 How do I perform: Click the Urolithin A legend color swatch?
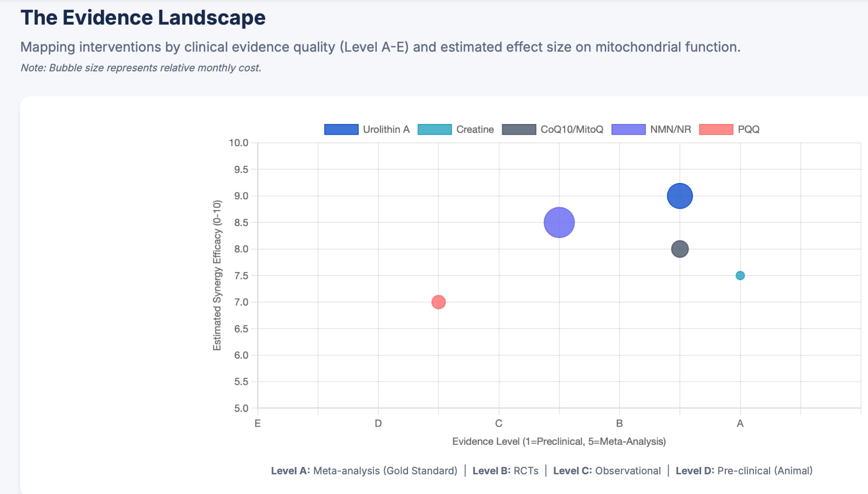pyautogui.click(x=341, y=129)
